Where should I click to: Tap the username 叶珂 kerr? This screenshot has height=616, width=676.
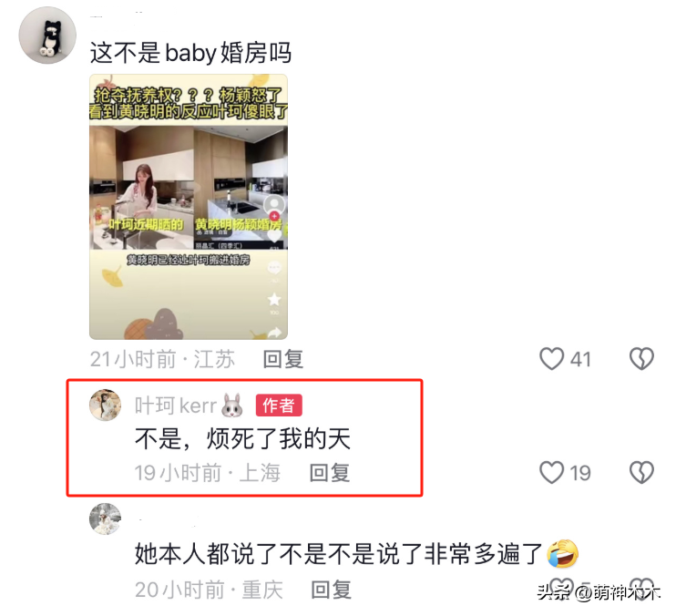tap(176, 406)
